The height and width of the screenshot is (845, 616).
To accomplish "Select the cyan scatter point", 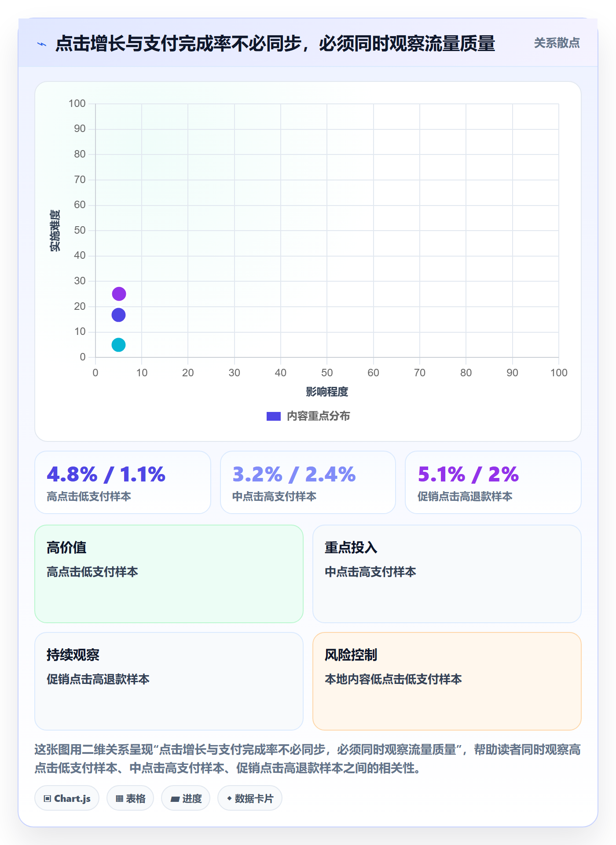I will tap(118, 345).
